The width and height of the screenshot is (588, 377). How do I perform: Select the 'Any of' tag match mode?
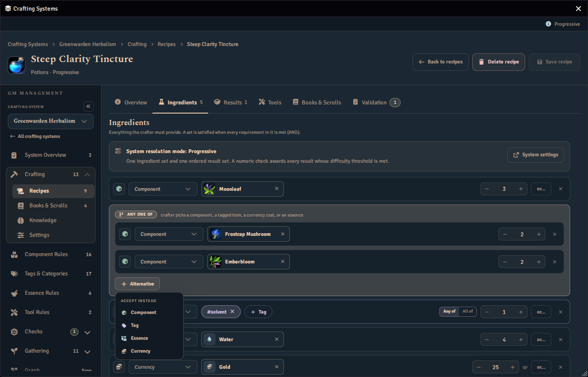coord(449,312)
